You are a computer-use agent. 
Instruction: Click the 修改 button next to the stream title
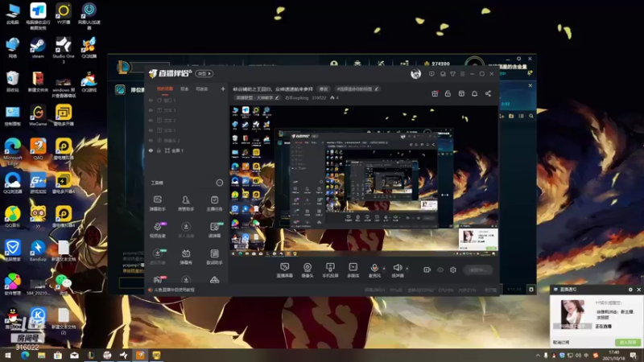tap(324, 89)
